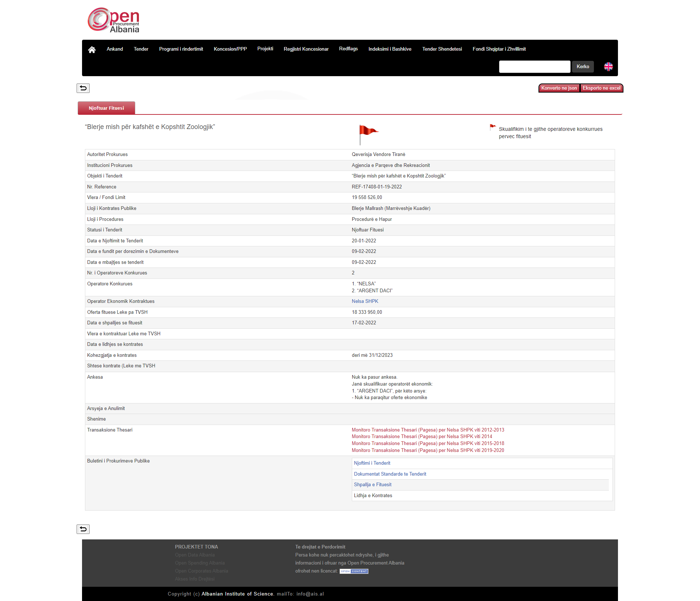The image size is (700, 601).
Task: Click into the search text field
Action: tap(534, 67)
